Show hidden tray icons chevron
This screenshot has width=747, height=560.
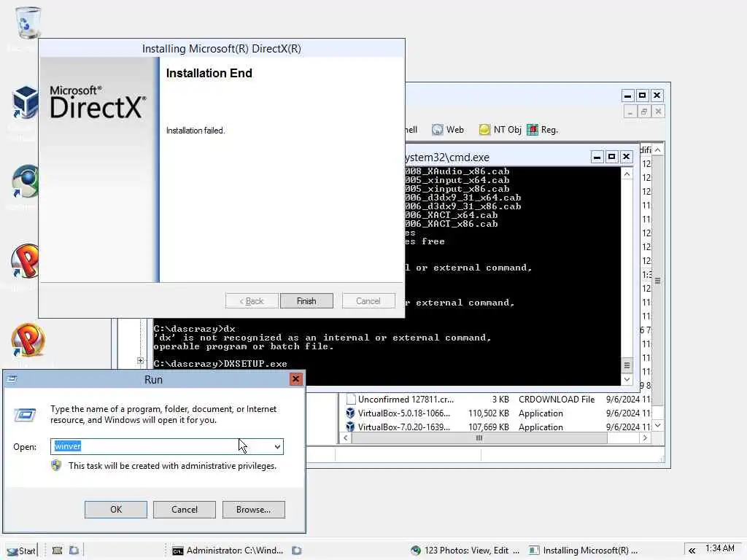point(692,551)
